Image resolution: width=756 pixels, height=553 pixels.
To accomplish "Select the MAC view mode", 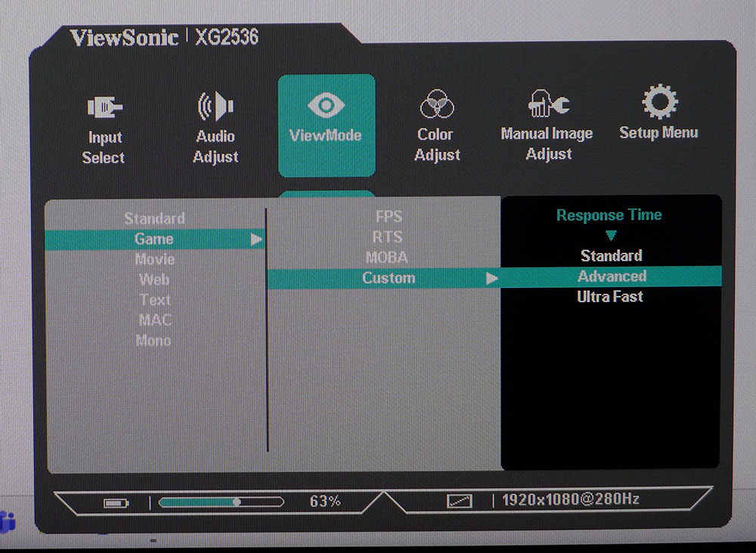I will pos(155,320).
